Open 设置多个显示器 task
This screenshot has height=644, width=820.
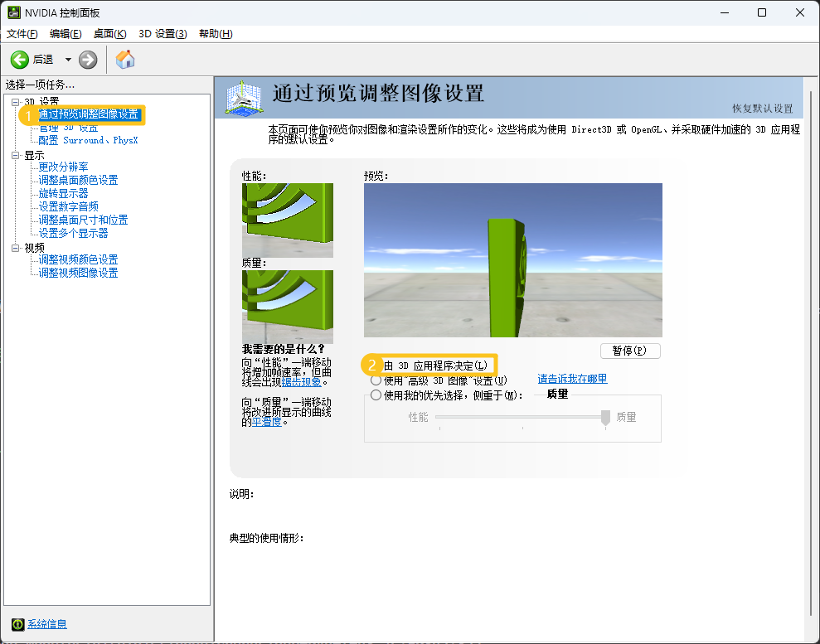[73, 233]
